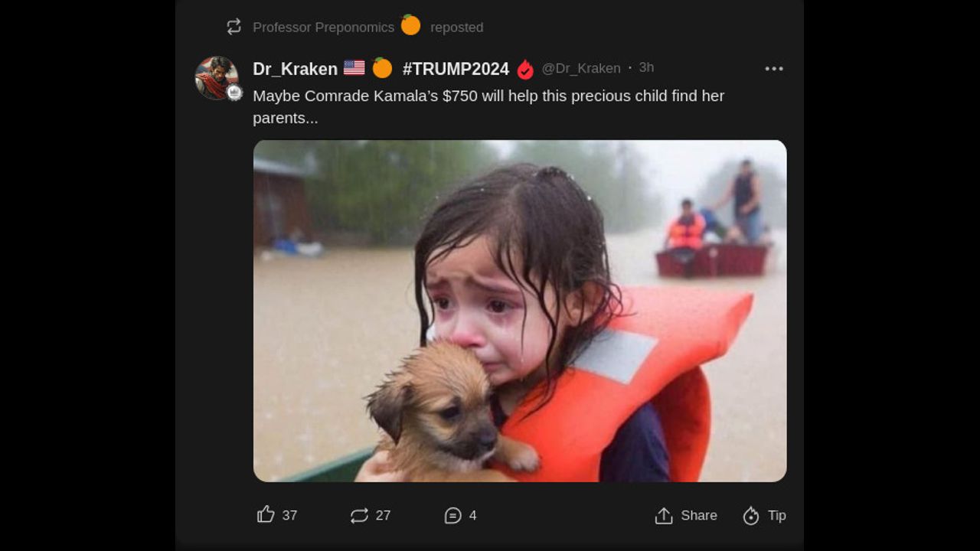Open the flood photo of girl with puppy
Screen dimensions: 980x551
pos(520,311)
